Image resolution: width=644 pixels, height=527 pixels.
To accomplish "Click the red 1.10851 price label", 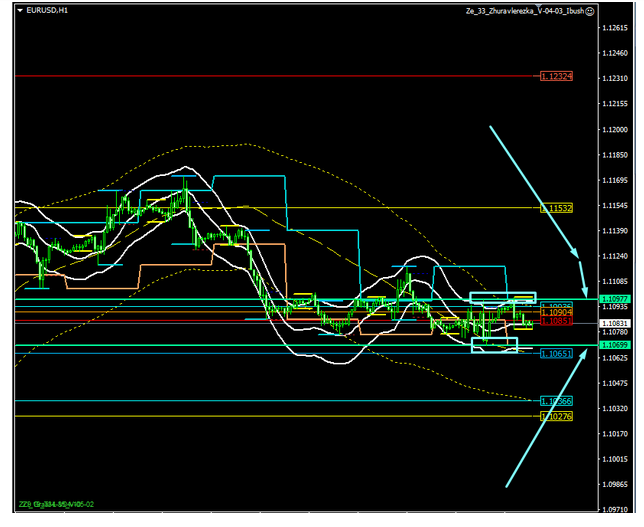I will click(x=555, y=321).
